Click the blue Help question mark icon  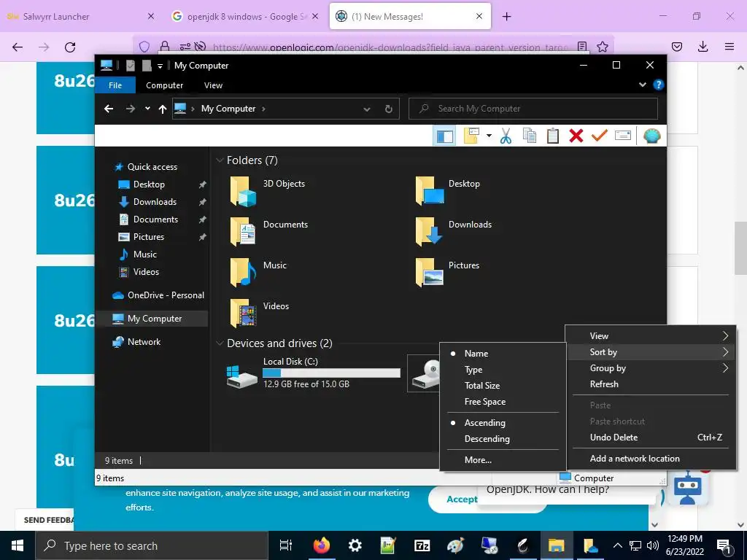659,85
